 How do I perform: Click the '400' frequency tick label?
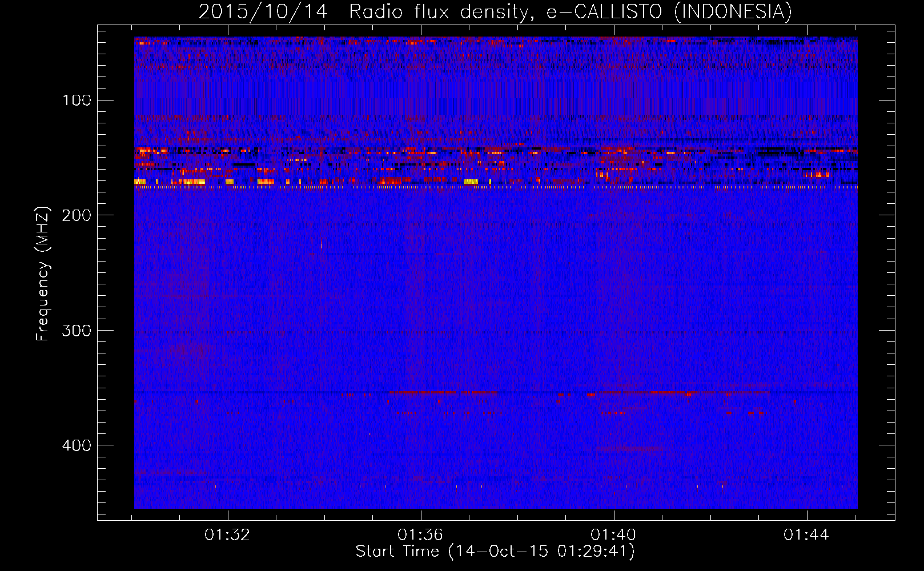point(77,445)
